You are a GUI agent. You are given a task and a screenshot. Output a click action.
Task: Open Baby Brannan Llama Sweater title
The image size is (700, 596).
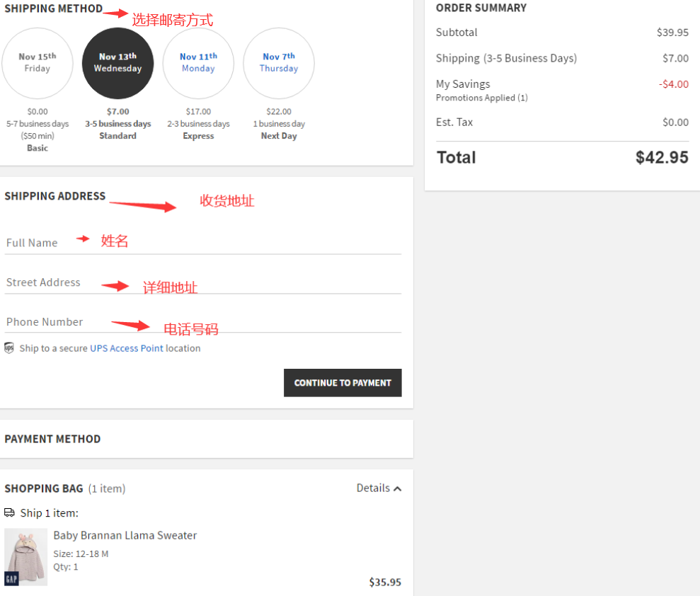pyautogui.click(x=125, y=535)
